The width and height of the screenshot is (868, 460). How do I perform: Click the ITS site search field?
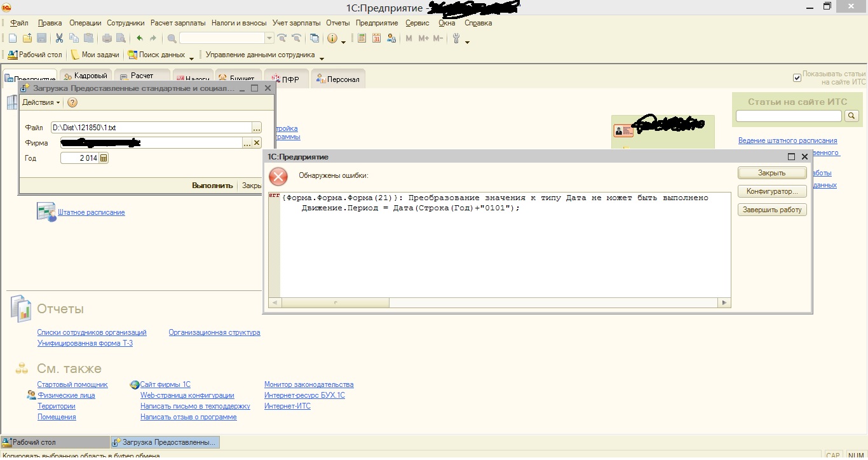tap(789, 116)
